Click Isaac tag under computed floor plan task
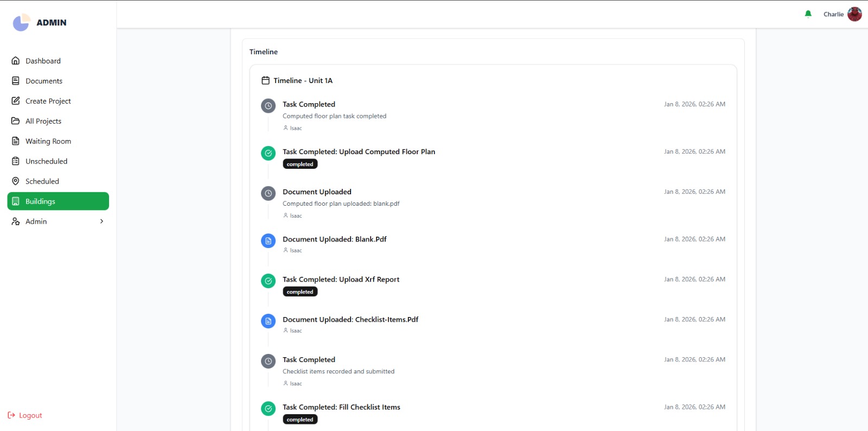The image size is (868, 431). coord(292,128)
